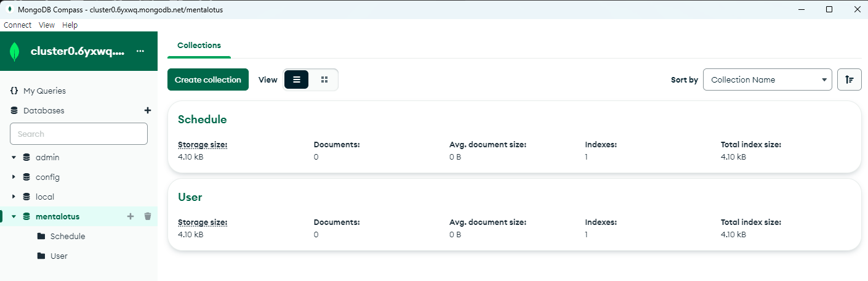Expand the config database tree

pos(14,177)
